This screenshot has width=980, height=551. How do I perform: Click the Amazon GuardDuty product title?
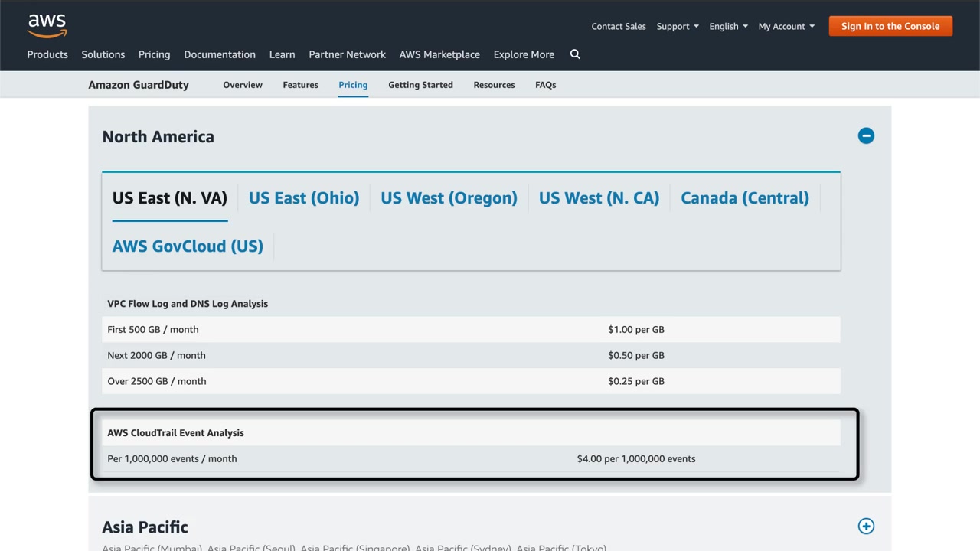point(139,85)
